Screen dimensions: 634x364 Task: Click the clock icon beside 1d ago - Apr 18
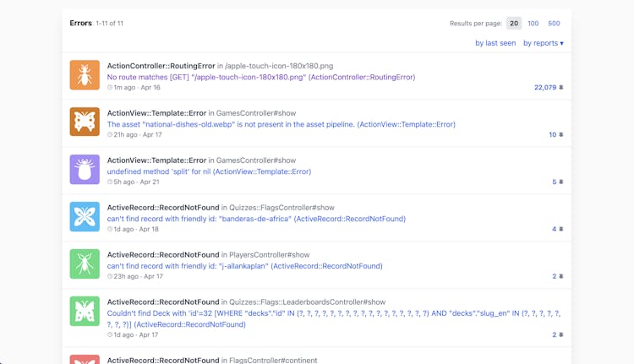click(110, 229)
